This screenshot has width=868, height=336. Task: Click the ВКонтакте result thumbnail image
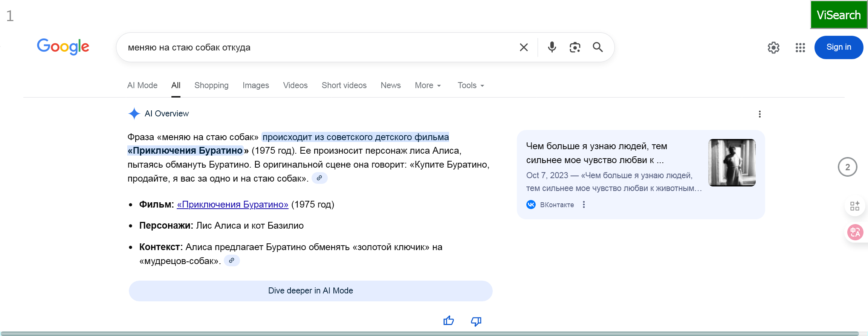[732, 163]
